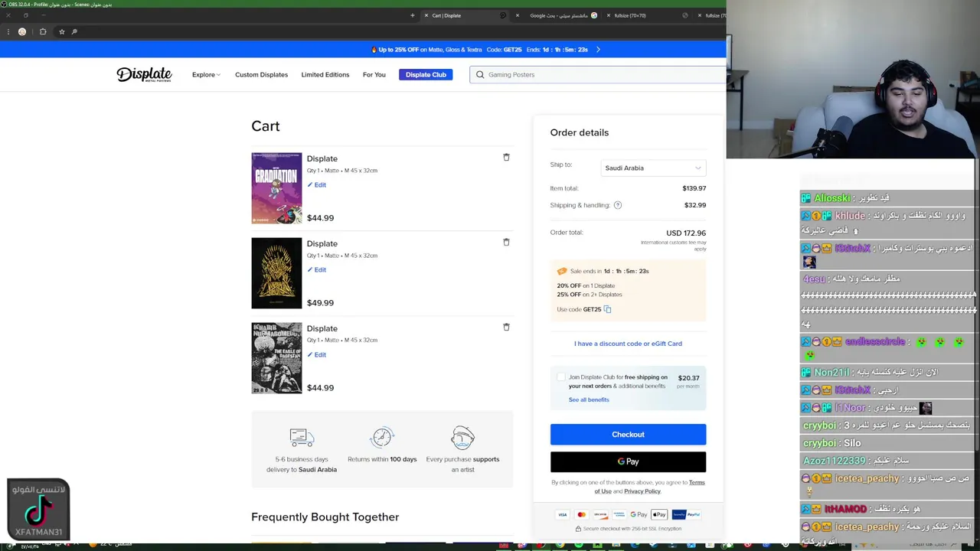Open See all benefits link
This screenshot has width=980, height=551.
click(x=589, y=399)
